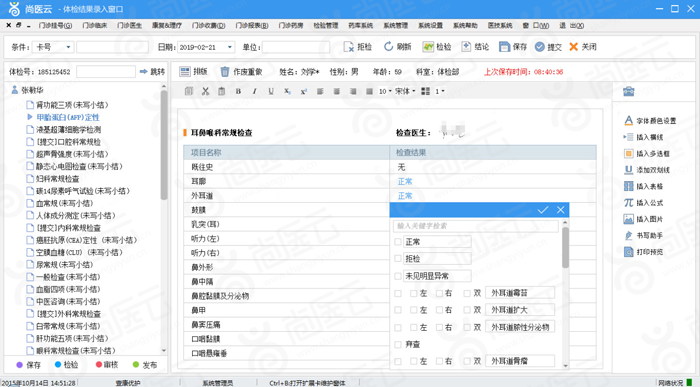Open the toolbox icon in right panel
The width and height of the screenshot is (700, 387).
click(x=629, y=92)
